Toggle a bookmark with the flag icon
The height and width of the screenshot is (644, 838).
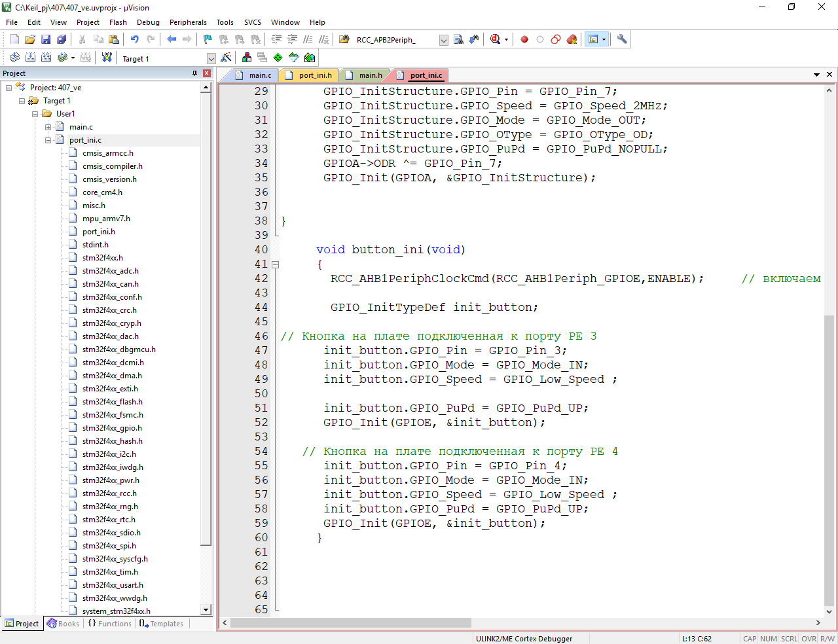(208, 39)
